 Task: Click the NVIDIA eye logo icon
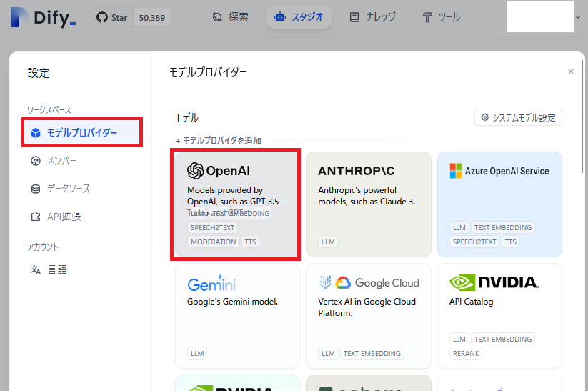(462, 282)
